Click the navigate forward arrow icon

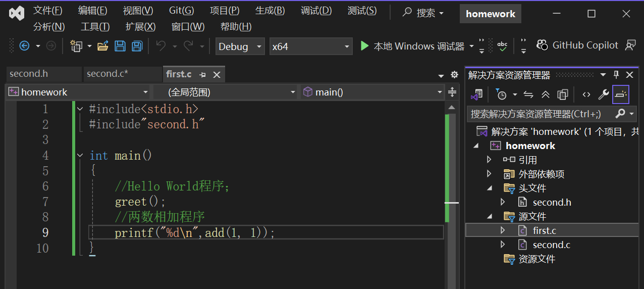51,46
